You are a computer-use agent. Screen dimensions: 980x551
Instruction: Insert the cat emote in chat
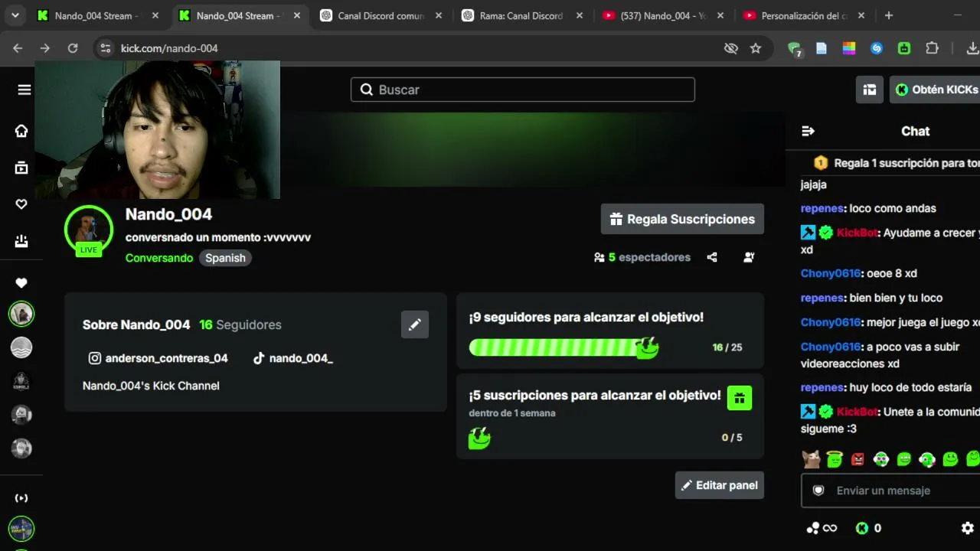811,459
